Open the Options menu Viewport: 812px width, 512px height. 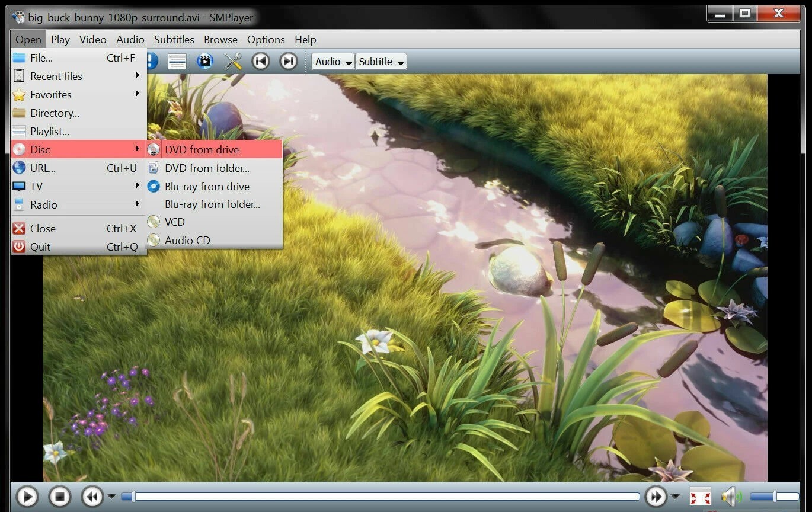(266, 40)
